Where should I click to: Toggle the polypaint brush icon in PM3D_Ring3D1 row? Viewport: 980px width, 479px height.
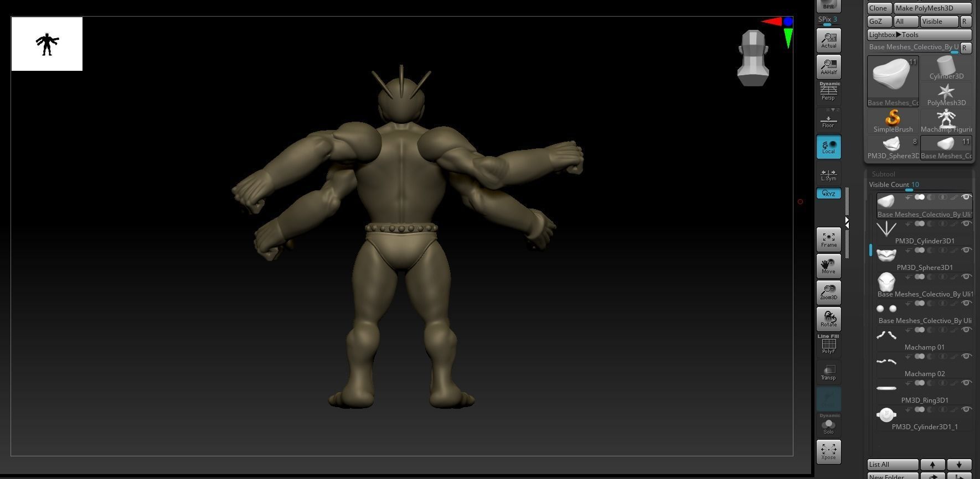[953, 383]
